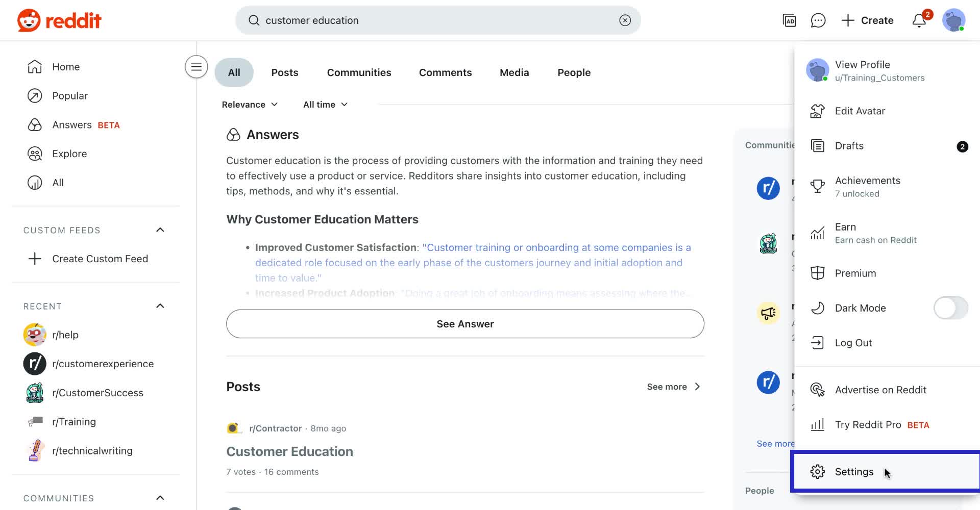Select the People search tab

pyautogui.click(x=574, y=72)
